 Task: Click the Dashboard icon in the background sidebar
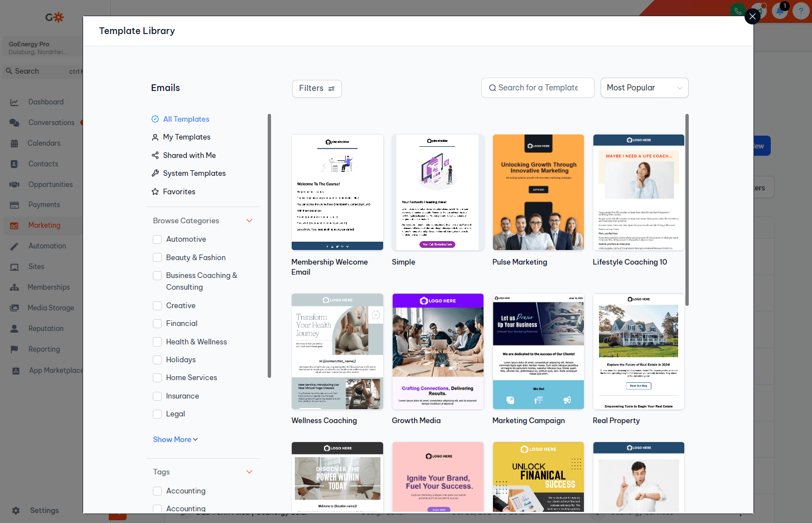tap(14, 102)
